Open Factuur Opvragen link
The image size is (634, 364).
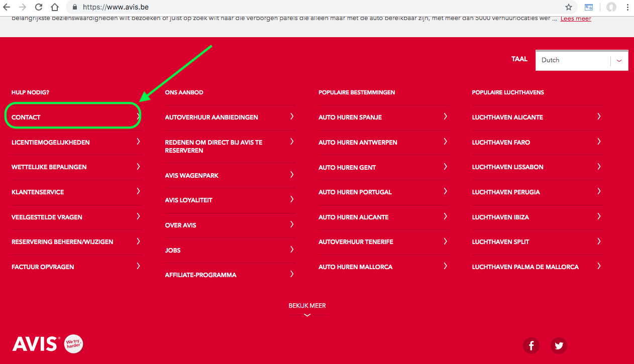43,267
